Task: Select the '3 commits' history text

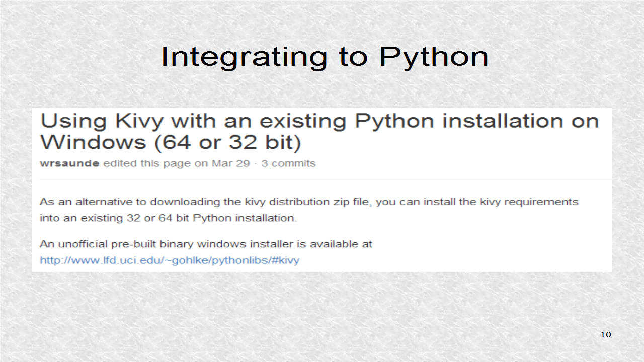Action: (x=289, y=163)
